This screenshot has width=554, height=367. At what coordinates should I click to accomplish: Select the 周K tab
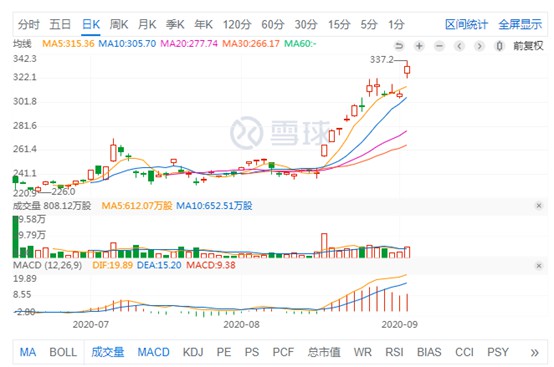click(119, 24)
